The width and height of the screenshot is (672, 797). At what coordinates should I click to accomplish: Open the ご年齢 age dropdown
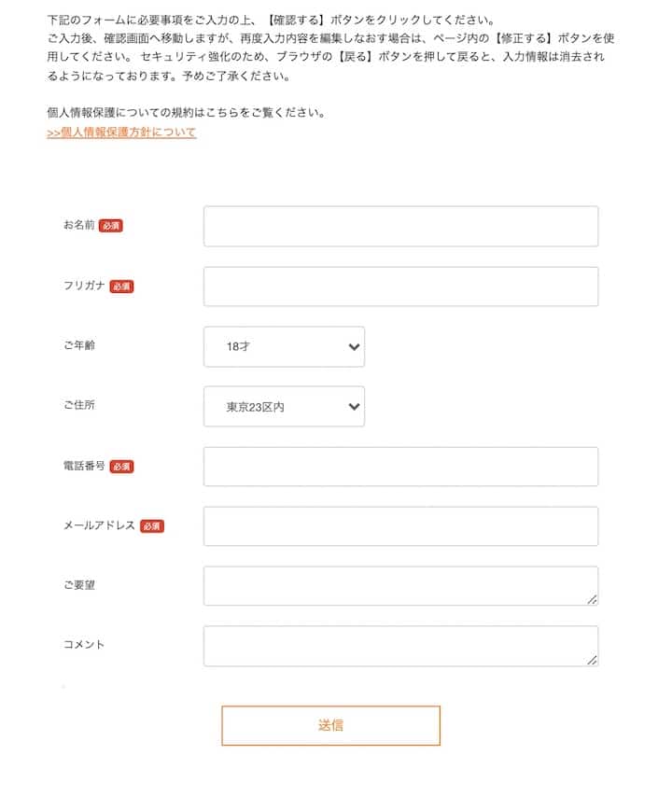(x=284, y=346)
